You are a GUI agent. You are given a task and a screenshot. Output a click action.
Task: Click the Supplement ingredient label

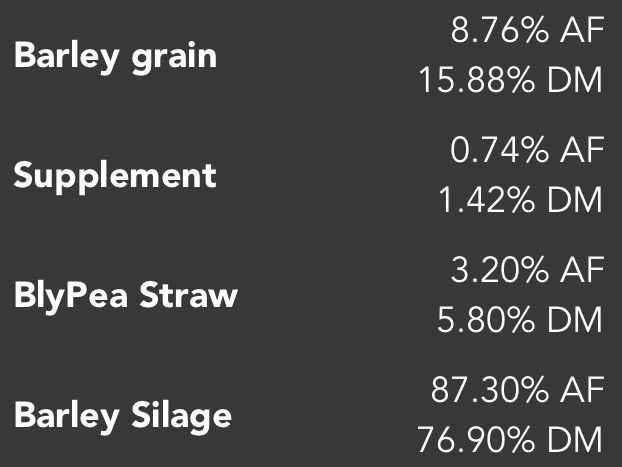point(115,176)
